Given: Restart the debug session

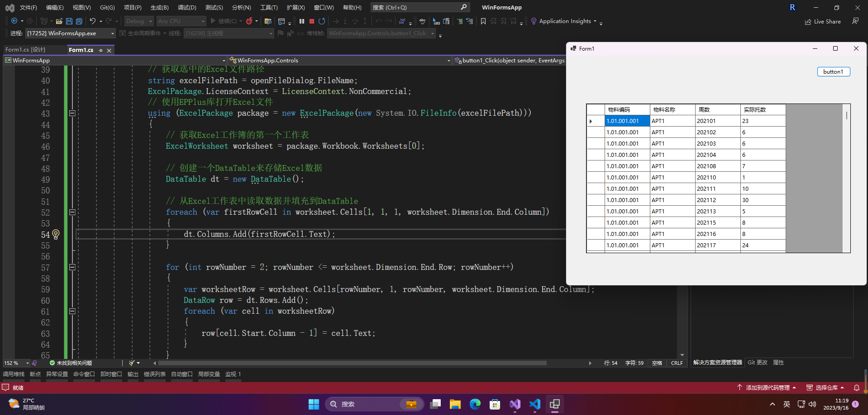Looking at the screenshot, I should (x=322, y=21).
